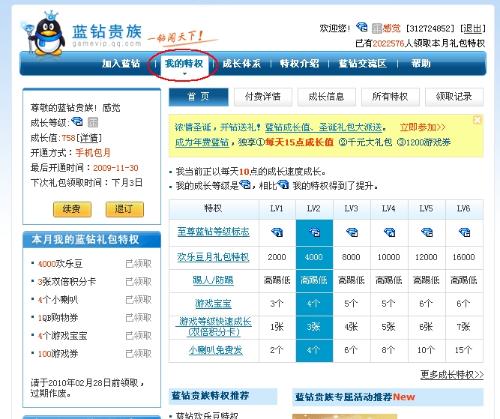Click the QQ penguin mascot logo

click(x=45, y=33)
